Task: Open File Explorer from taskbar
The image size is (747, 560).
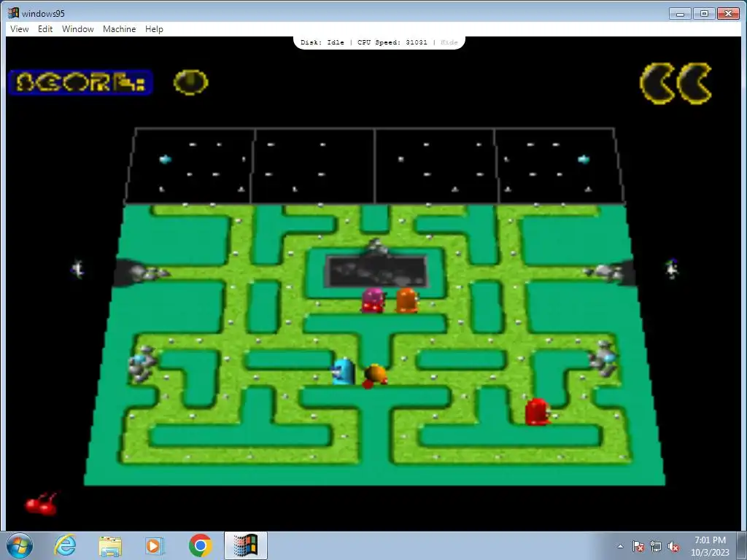Action: coord(110,545)
